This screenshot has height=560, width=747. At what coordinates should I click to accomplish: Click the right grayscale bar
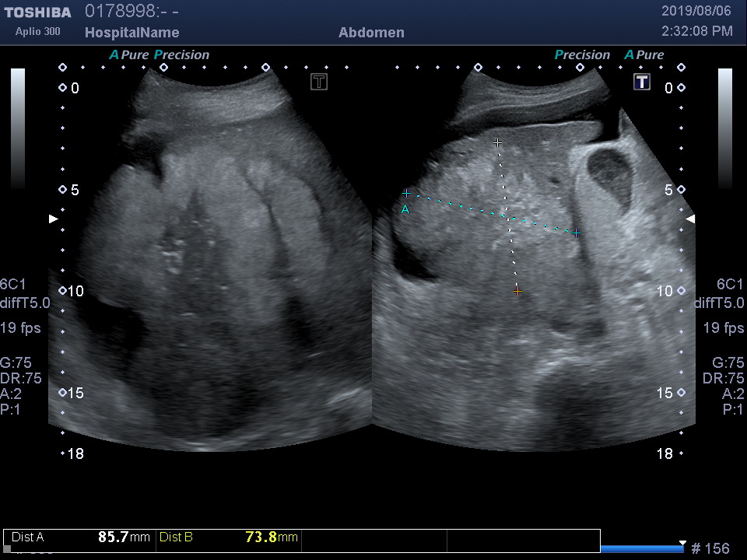click(725, 128)
